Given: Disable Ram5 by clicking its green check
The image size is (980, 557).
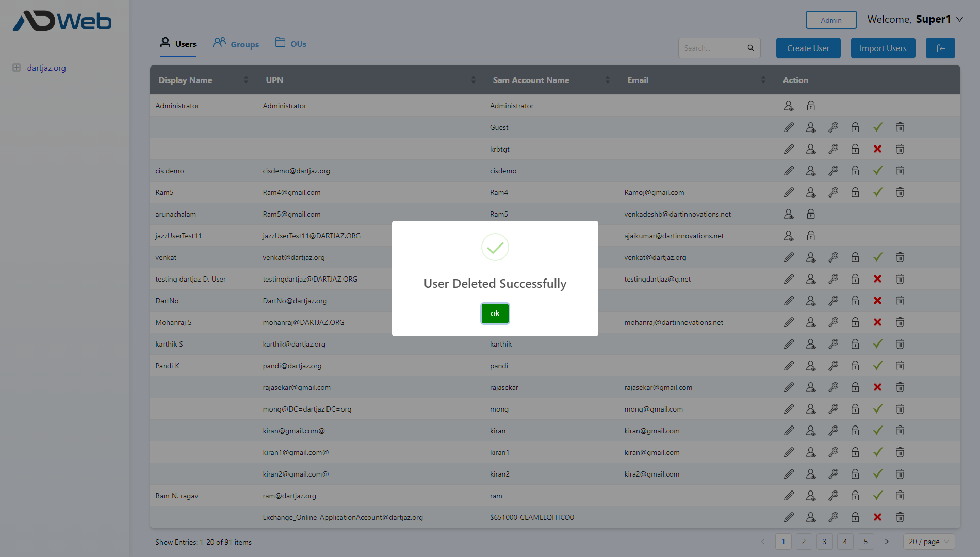Looking at the screenshot, I should pyautogui.click(x=877, y=192).
